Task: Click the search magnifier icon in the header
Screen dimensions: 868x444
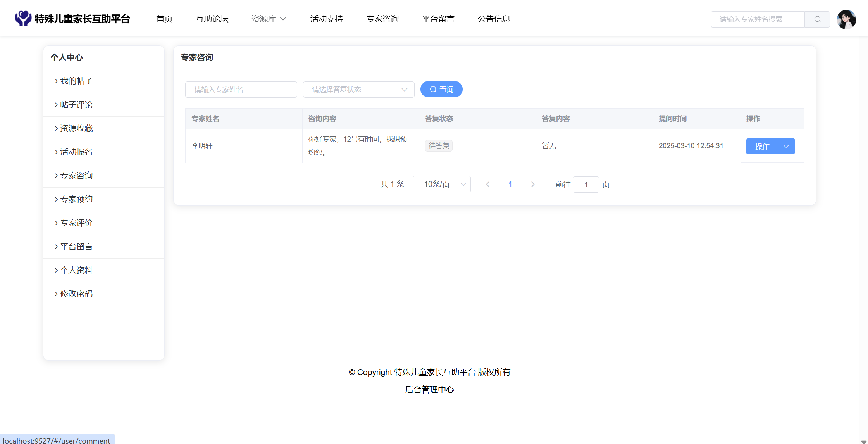Action: coord(817,19)
